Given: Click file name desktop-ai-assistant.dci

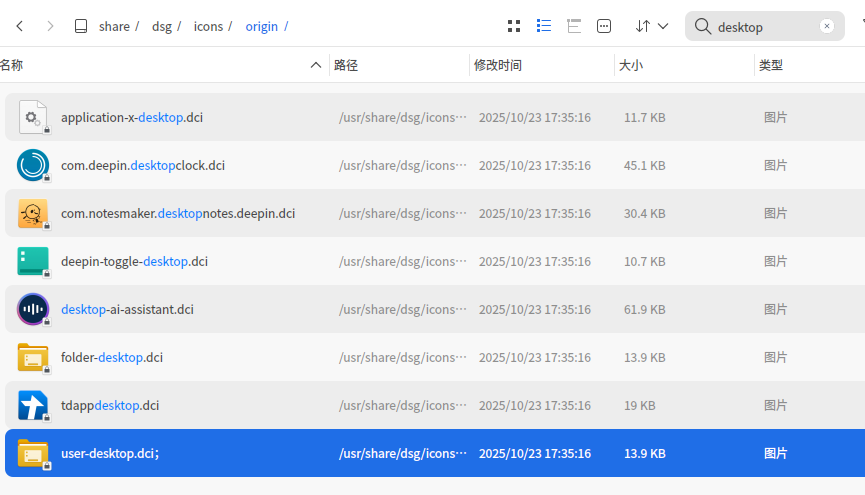Looking at the screenshot, I should coord(127,310).
